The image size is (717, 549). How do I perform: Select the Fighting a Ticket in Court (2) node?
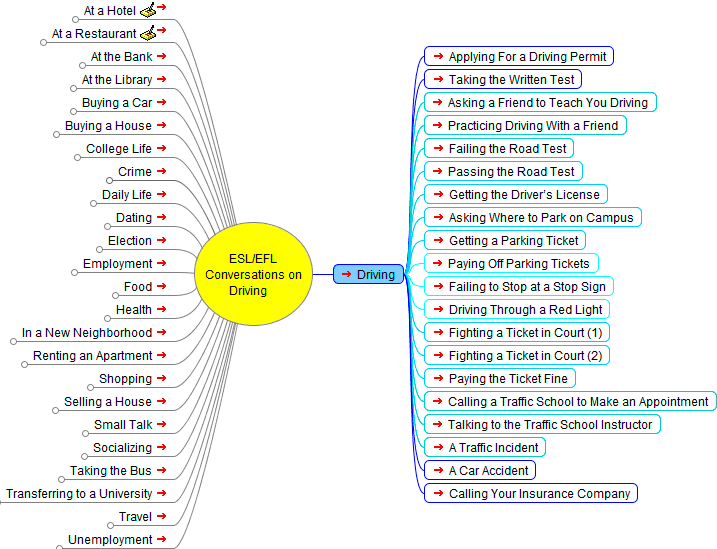pyautogui.click(x=524, y=356)
